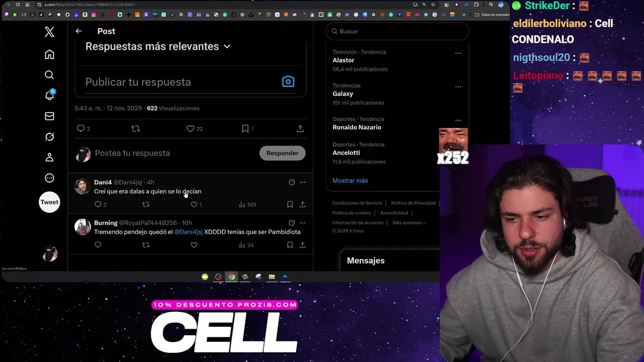
Task: Open more menu on Dani4 reply
Action: tap(302, 183)
